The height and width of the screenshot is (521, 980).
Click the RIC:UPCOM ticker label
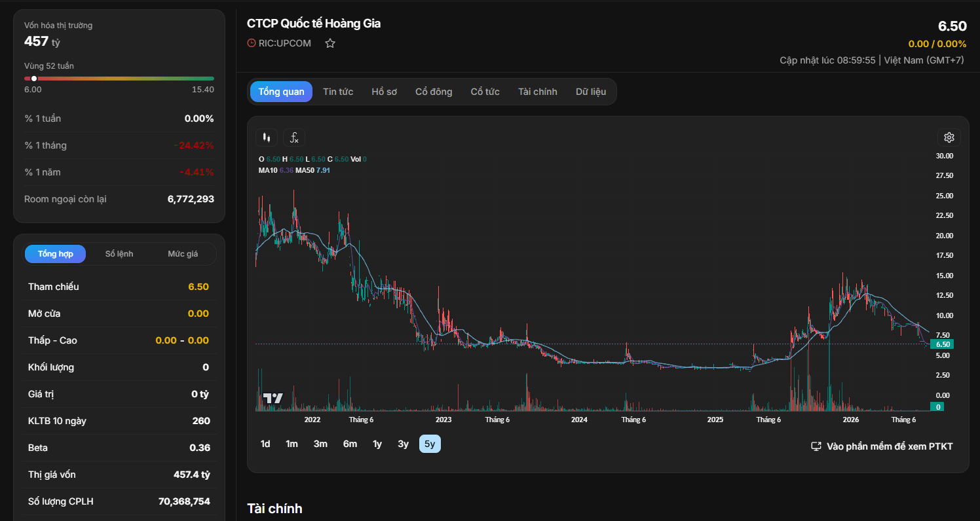click(x=285, y=43)
